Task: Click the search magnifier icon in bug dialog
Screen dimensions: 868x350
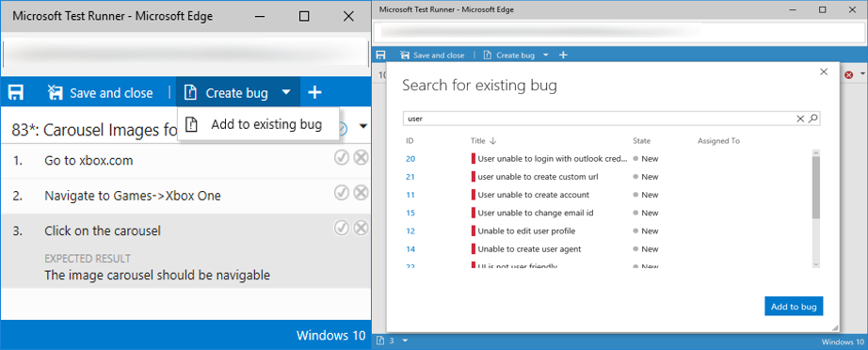Action: (x=812, y=119)
